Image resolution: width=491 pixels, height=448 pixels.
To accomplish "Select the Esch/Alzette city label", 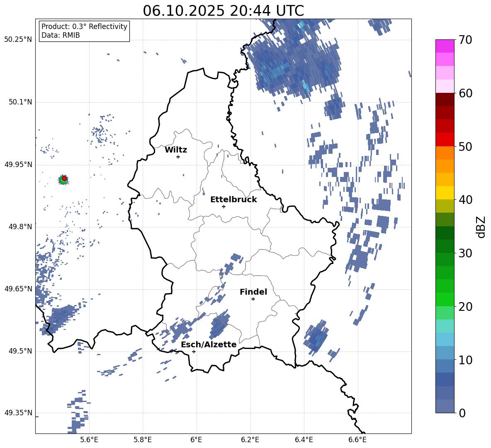I will pyautogui.click(x=209, y=345).
